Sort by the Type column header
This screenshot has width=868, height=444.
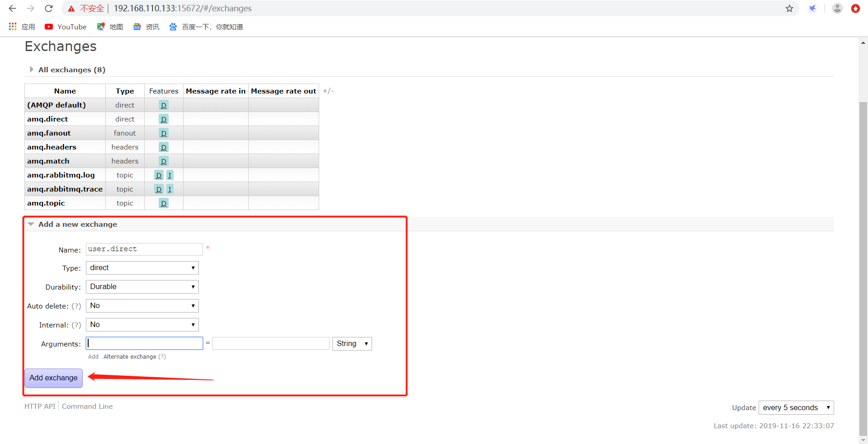point(125,91)
